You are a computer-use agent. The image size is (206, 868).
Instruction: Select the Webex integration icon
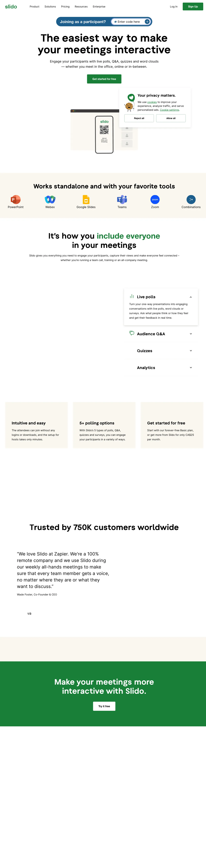click(50, 199)
